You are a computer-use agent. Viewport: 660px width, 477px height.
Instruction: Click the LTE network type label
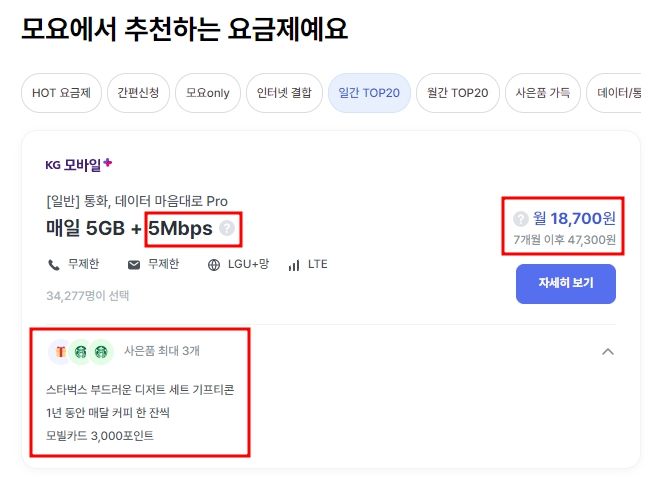coord(318,264)
